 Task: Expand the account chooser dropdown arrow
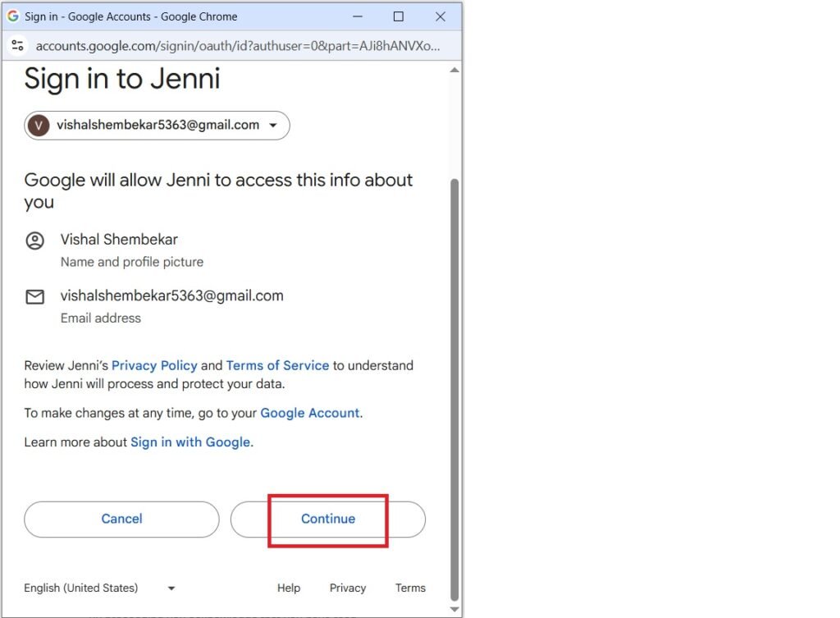273,126
